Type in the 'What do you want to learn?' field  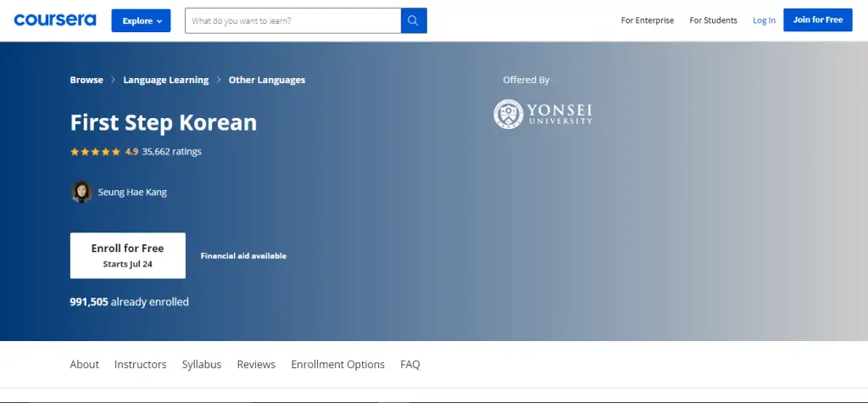[x=292, y=20]
